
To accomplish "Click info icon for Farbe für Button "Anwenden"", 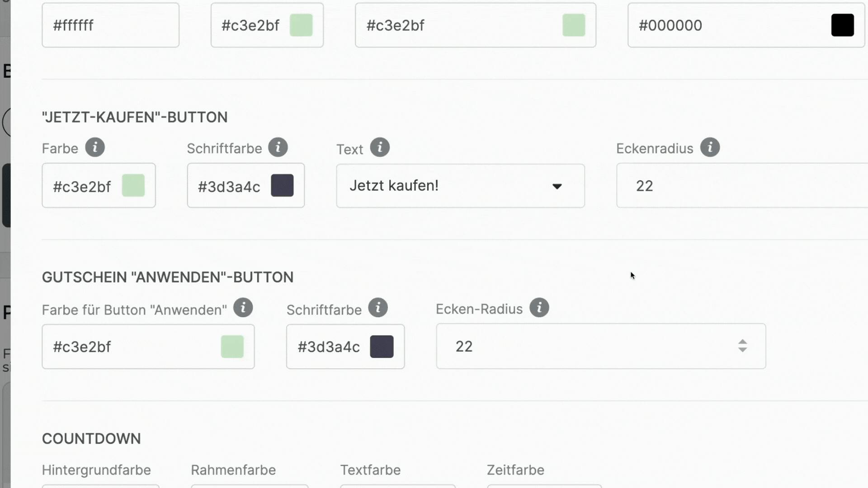I will pos(243,308).
